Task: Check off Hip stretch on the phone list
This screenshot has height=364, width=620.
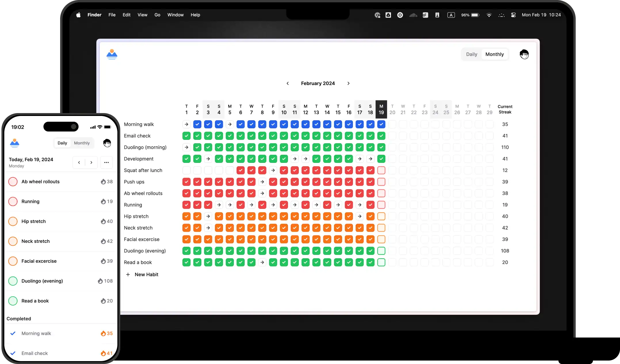Action: 13,221
